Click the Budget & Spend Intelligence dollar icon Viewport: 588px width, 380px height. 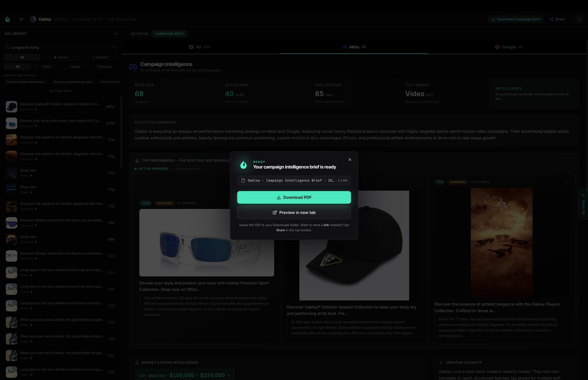(137, 362)
